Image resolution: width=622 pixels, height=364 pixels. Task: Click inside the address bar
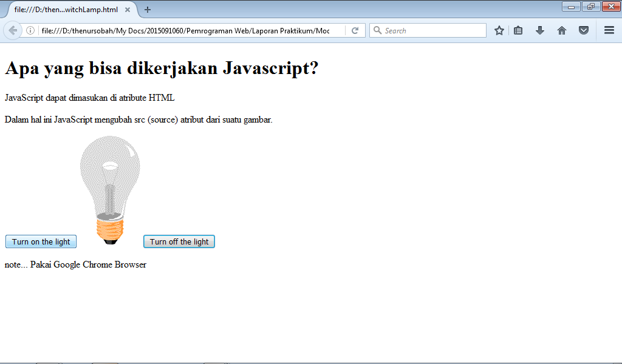pyautogui.click(x=182, y=30)
